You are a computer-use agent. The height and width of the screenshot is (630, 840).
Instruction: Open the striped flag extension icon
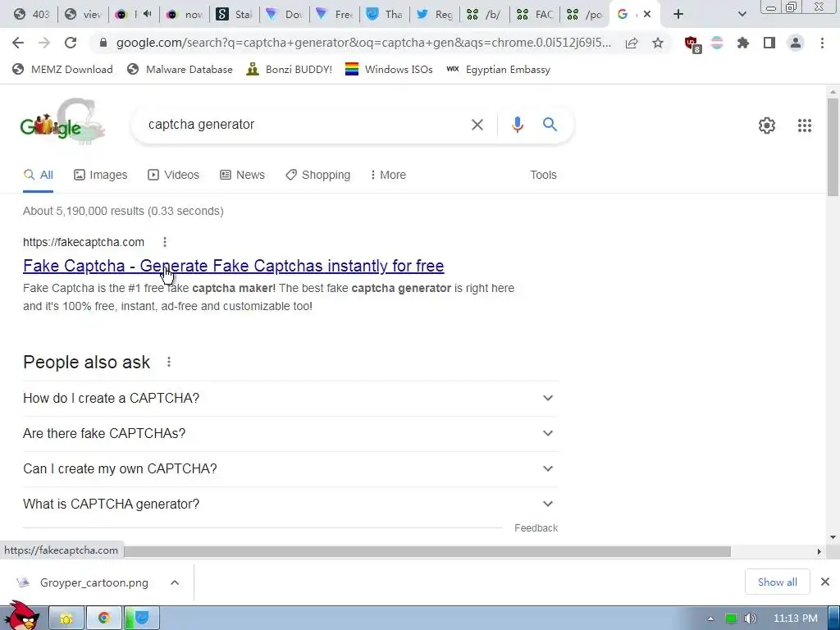717,43
